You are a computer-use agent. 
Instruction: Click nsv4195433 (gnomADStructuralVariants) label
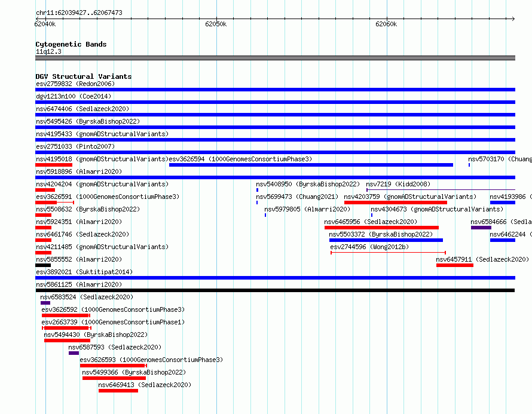click(x=102, y=134)
